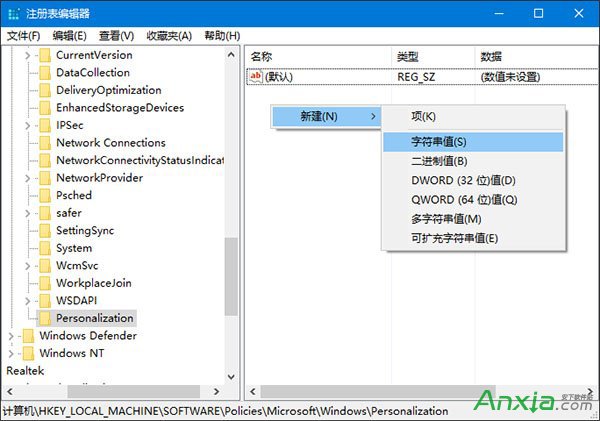Click the NetworkProvider folder icon
Viewport: 600px width, 421px height.
(45, 178)
